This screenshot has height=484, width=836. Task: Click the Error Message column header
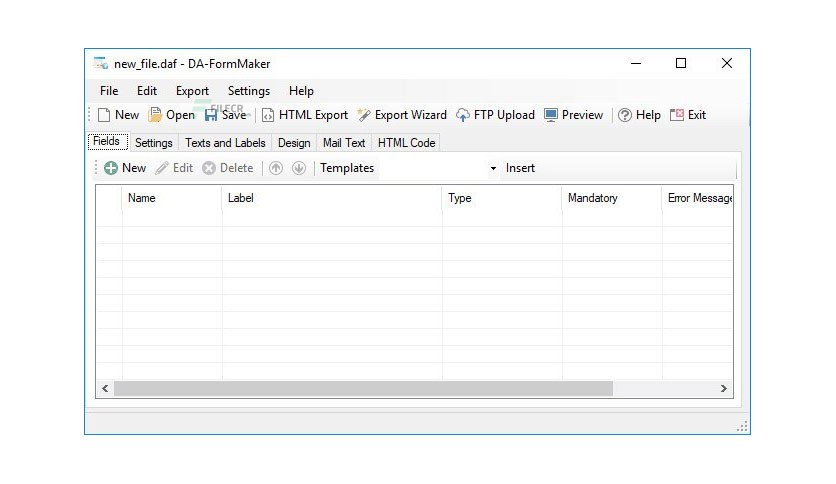coord(698,198)
